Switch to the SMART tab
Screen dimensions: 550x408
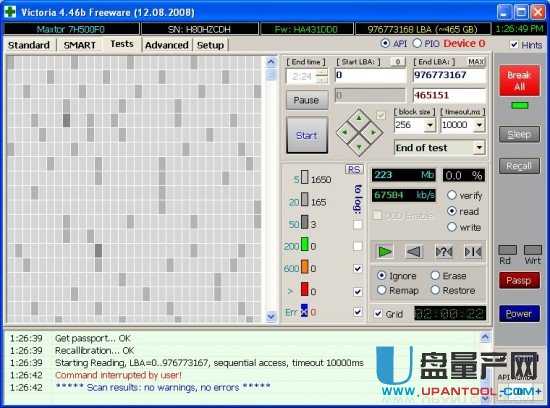tap(80, 45)
